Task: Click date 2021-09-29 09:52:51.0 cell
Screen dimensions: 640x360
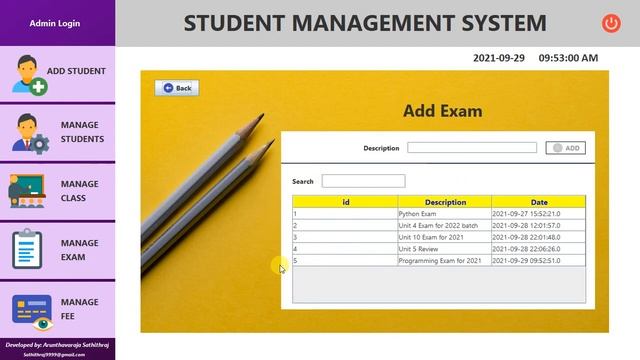Action: pyautogui.click(x=538, y=260)
